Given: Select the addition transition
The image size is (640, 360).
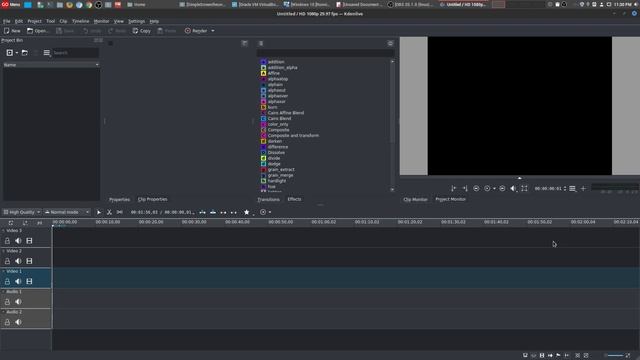Looking at the screenshot, I should pyautogui.click(x=276, y=62).
